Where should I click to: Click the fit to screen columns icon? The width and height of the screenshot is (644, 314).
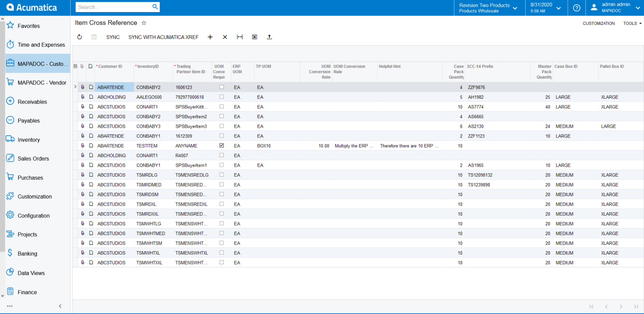click(240, 37)
